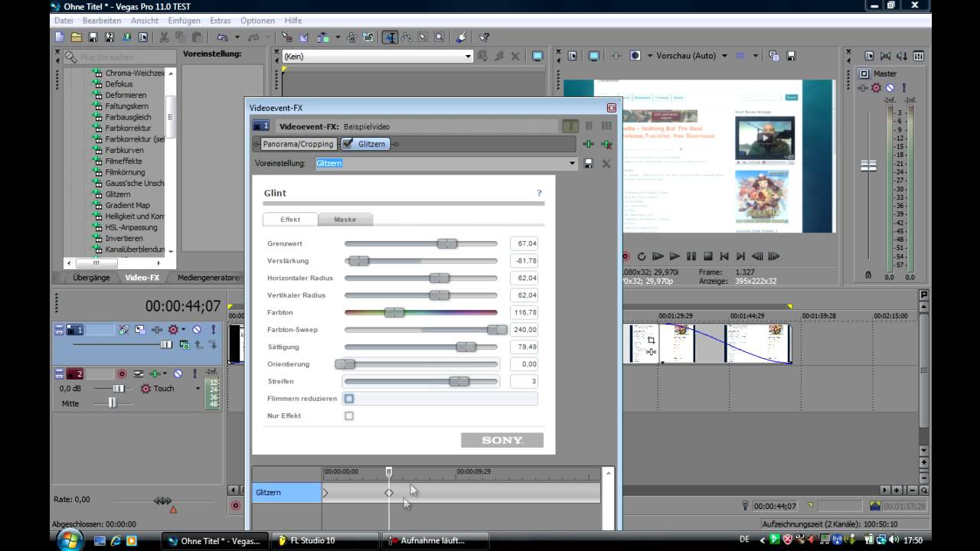Open Vorschau (Auto) preview quality dropdown
This screenshot has height=551, width=980.
pyautogui.click(x=725, y=56)
